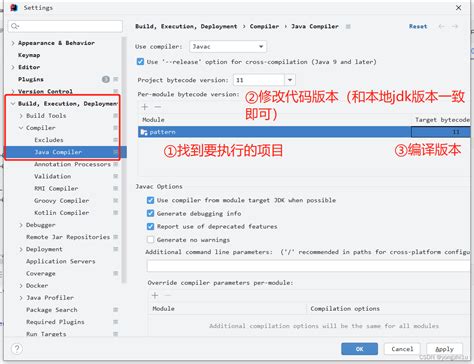Open the Use compiler Javac dropdown
This screenshot has width=474, height=364.
point(228,47)
